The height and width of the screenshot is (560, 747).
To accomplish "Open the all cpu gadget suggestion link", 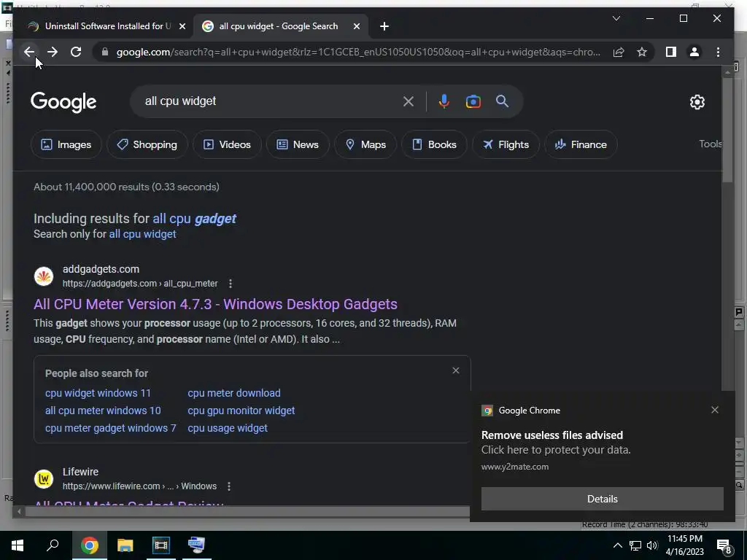I will point(194,219).
